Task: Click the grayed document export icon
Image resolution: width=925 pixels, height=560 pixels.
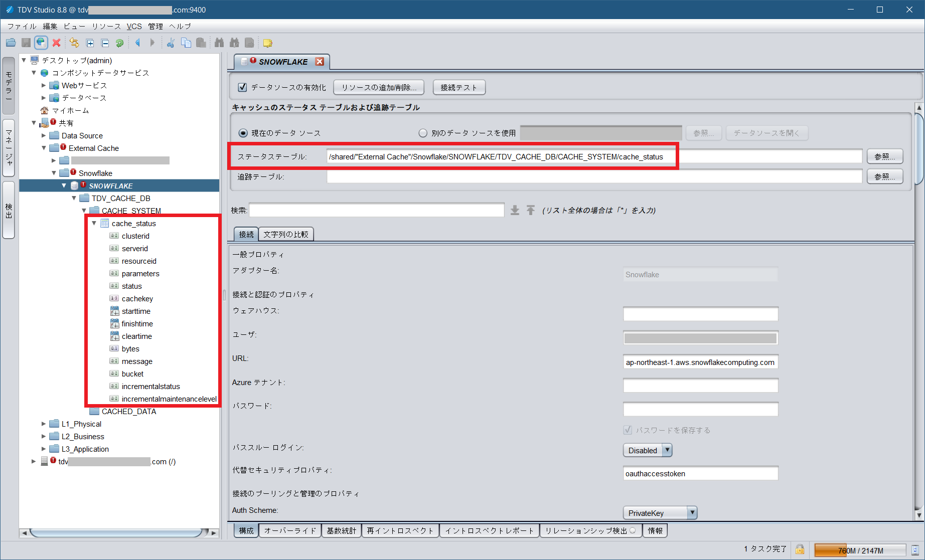Action: 249,43
